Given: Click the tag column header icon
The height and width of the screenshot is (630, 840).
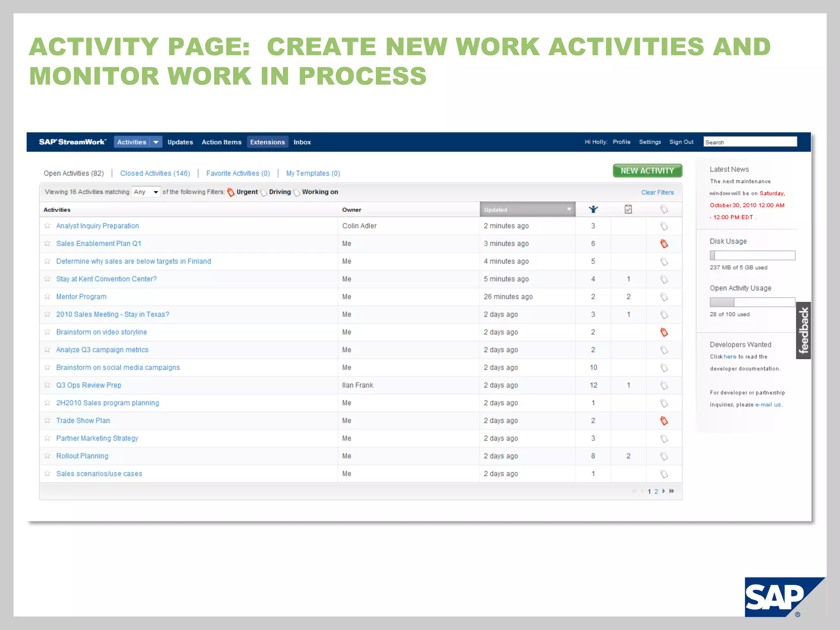Looking at the screenshot, I should (x=664, y=210).
